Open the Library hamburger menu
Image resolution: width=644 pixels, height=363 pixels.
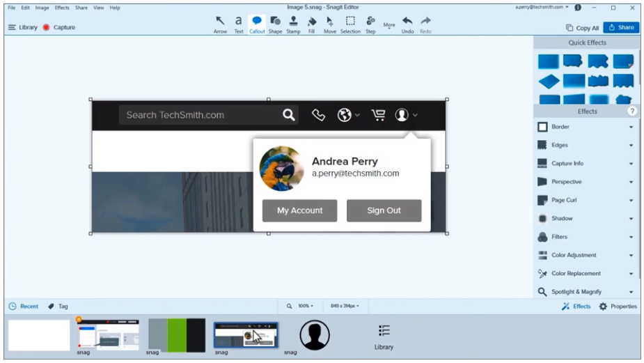pos(23,27)
